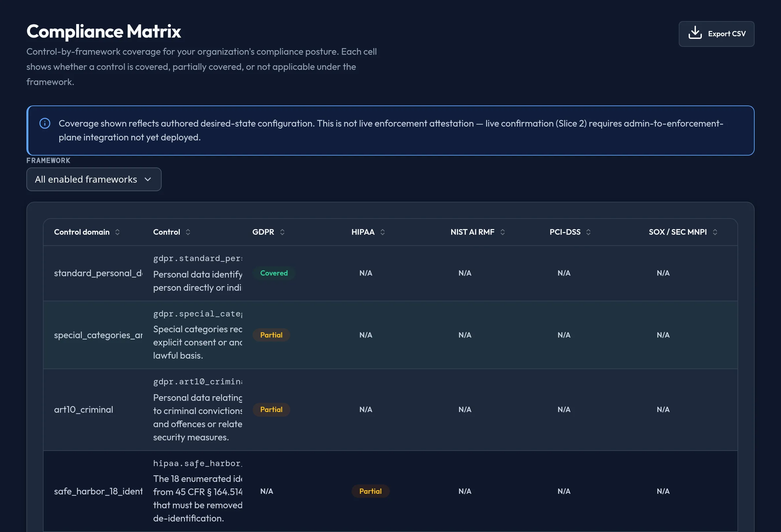Click the Covered badge in the standard_personal row
Viewport: 781px width, 532px height.
pyautogui.click(x=274, y=273)
